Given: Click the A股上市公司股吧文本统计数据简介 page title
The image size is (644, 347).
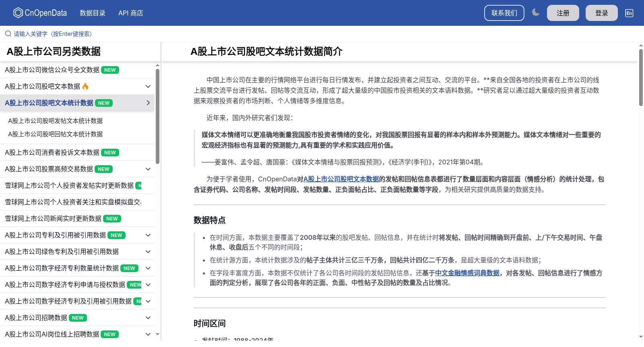Looking at the screenshot, I should 266,52.
